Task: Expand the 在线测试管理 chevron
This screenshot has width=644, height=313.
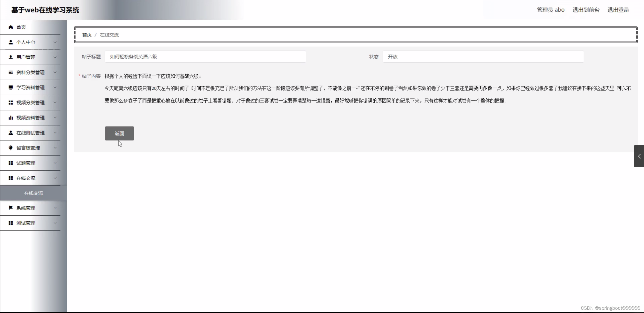Action: tap(55, 133)
